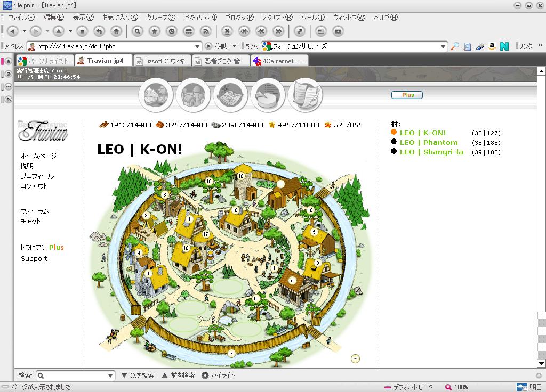Click the find bar search input
The image size is (546, 392).
pyautogui.click(x=75, y=375)
